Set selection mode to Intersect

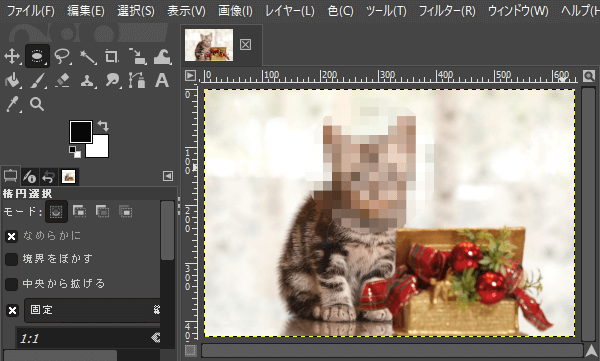125,211
